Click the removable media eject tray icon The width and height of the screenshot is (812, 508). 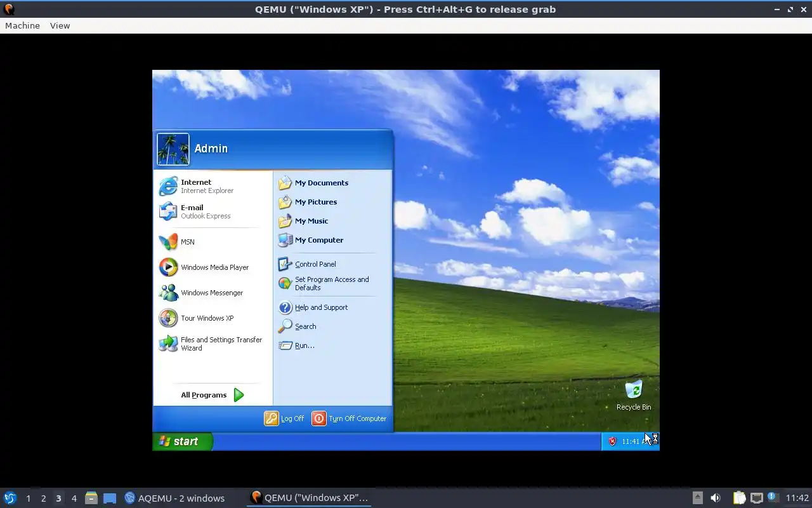point(697,498)
